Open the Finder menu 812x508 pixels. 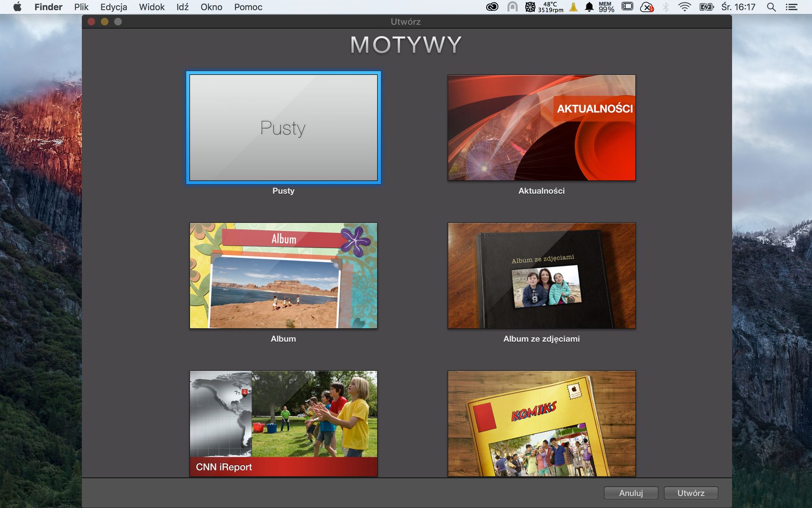click(48, 7)
